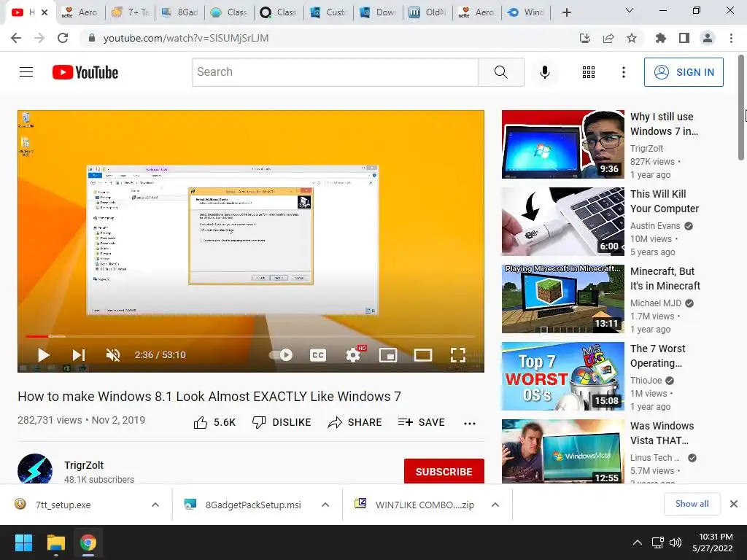The image size is (747, 560).
Task: Open the YouTube apps grid
Action: [x=589, y=72]
